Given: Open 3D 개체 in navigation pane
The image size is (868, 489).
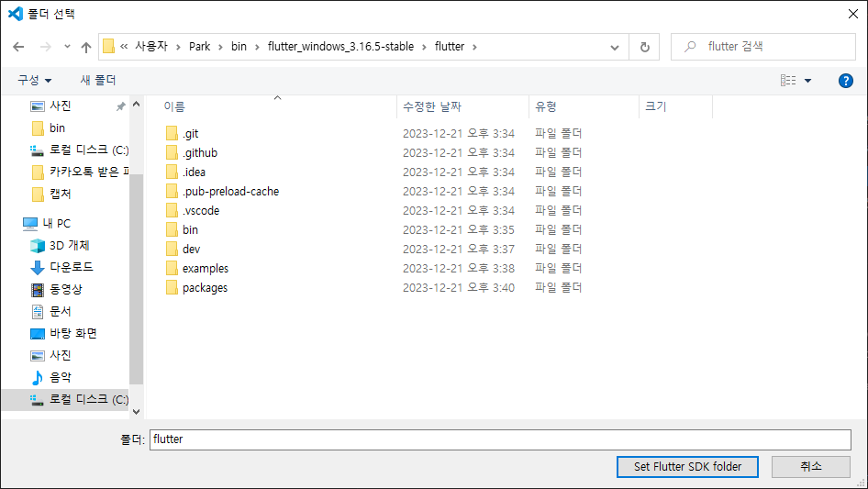Looking at the screenshot, I should coord(69,245).
